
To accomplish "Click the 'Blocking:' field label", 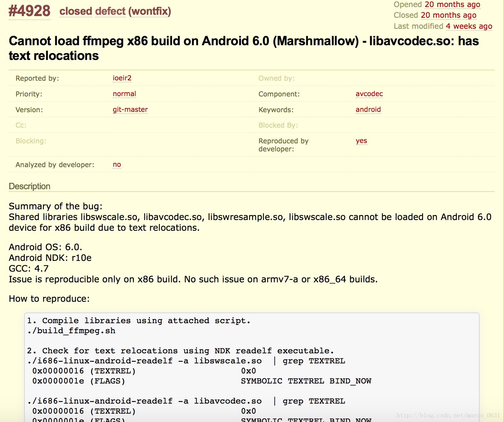I will click(31, 141).
